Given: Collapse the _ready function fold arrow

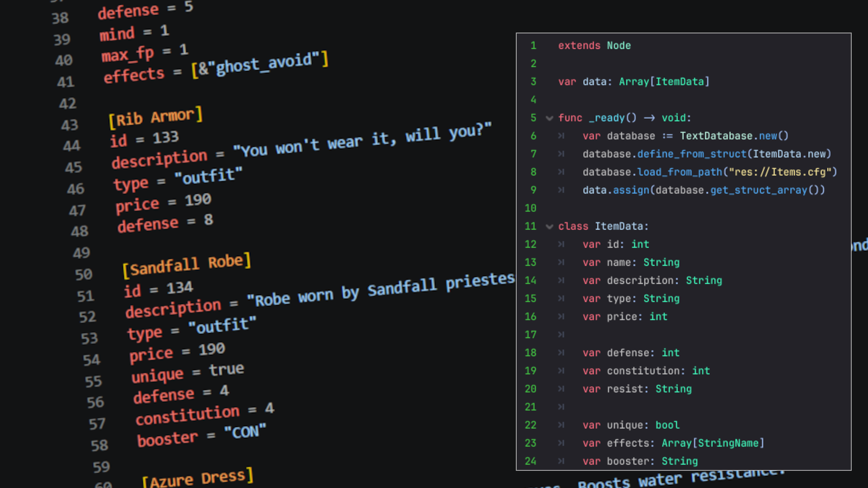Looking at the screenshot, I should [549, 118].
